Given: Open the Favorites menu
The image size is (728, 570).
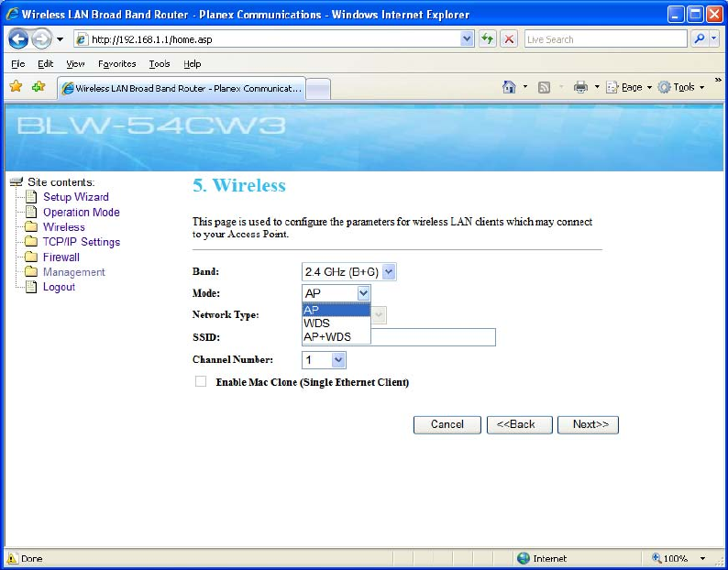Looking at the screenshot, I should [117, 64].
